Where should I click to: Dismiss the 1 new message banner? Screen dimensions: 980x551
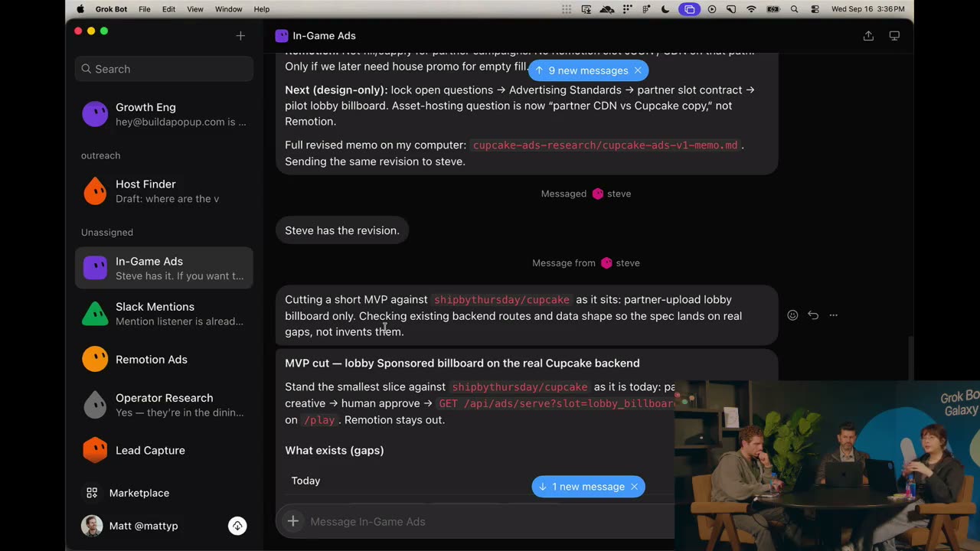(x=634, y=487)
